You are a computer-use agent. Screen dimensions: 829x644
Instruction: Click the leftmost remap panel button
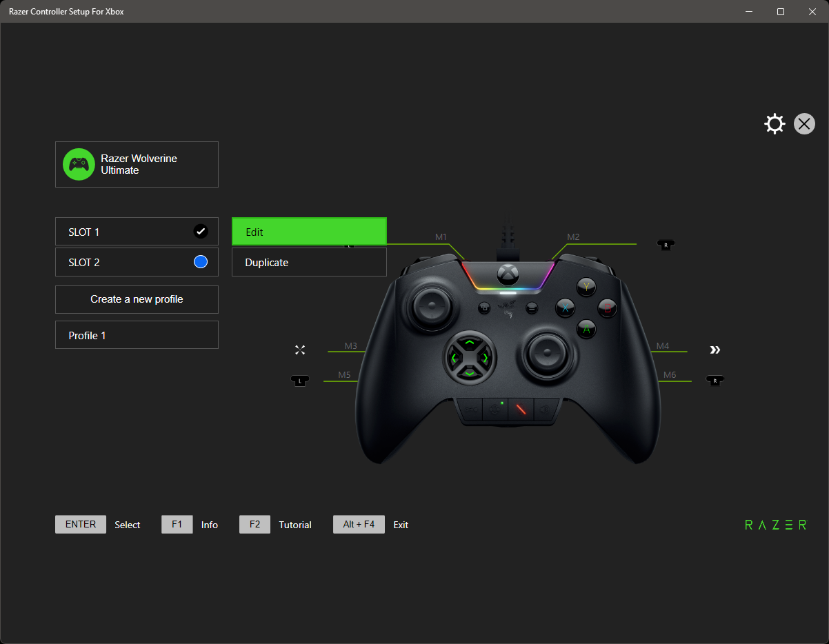coord(470,410)
